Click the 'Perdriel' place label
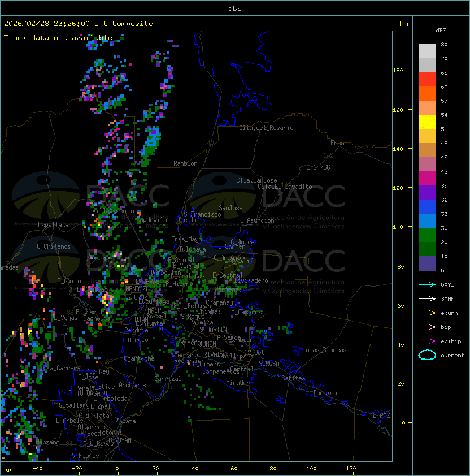The image size is (470, 476). click(x=138, y=330)
